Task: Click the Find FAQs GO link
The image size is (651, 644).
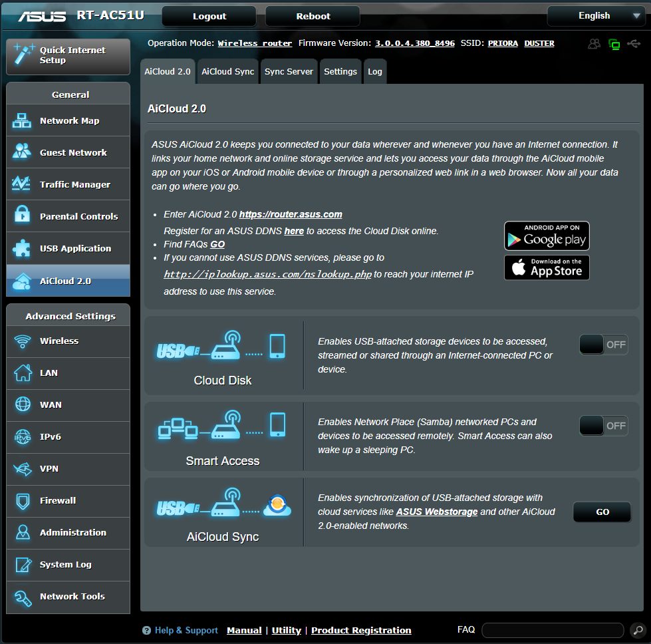Action: 217,244
